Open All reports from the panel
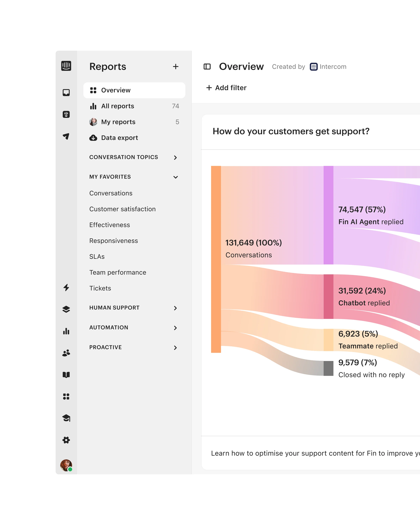The width and height of the screenshot is (420, 525). [117, 106]
